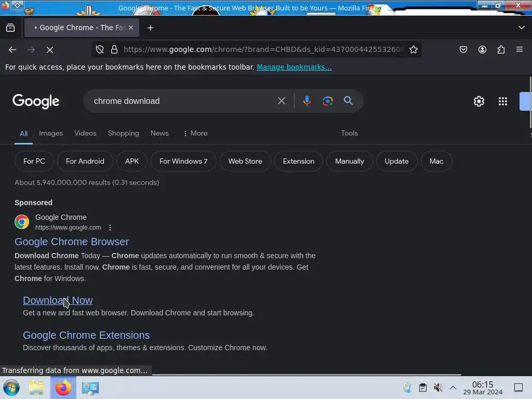This screenshot has width=532, height=399.
Task: Click the Download Now link
Action: [x=58, y=300]
